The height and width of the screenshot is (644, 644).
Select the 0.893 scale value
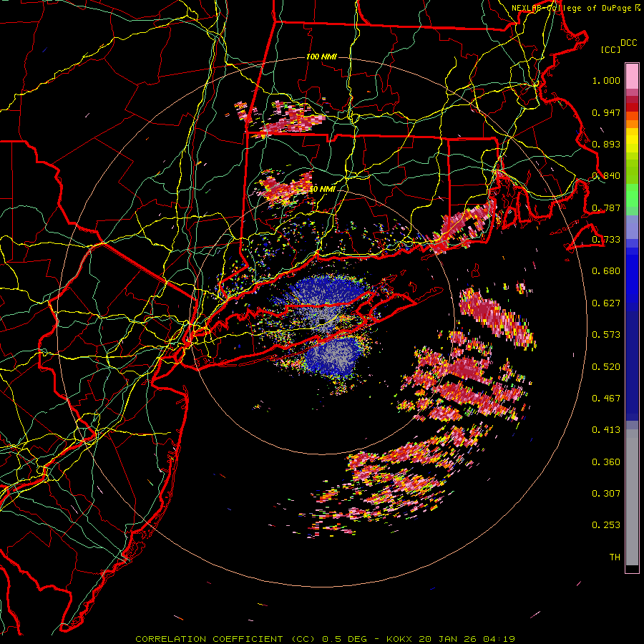point(606,144)
